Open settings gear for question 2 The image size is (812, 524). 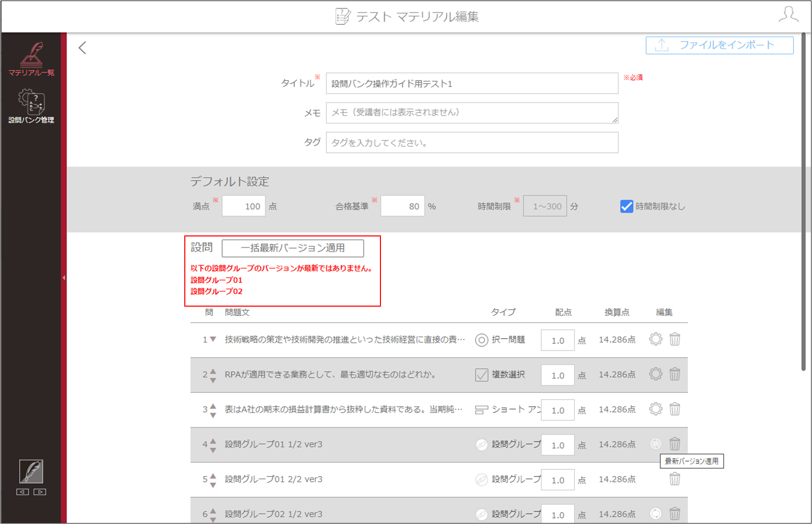pos(656,374)
